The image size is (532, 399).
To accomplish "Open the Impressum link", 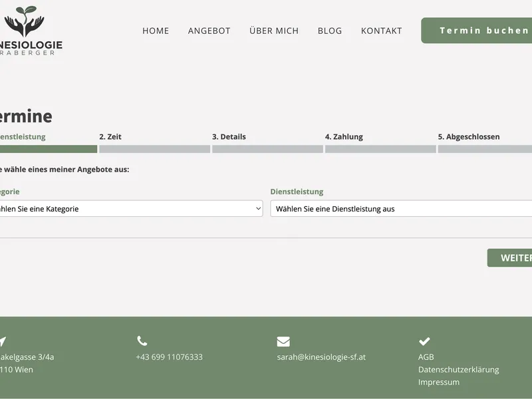I will pyautogui.click(x=438, y=382).
